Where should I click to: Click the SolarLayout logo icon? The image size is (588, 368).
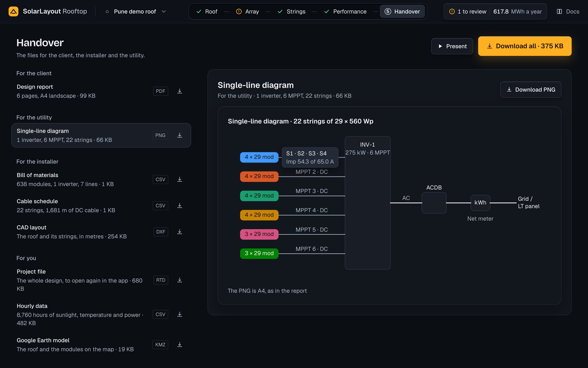tap(13, 11)
